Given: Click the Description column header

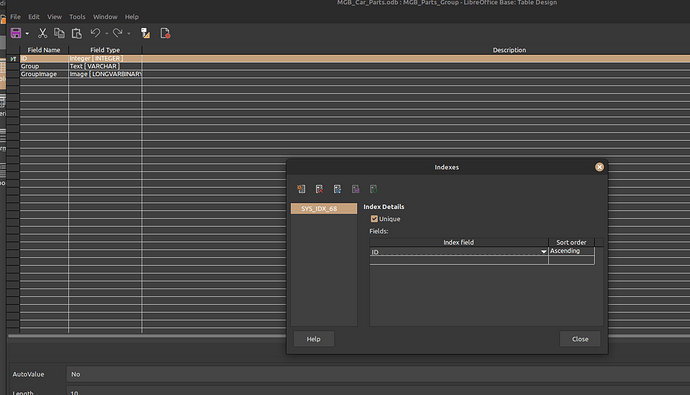Looking at the screenshot, I should click(x=509, y=50).
